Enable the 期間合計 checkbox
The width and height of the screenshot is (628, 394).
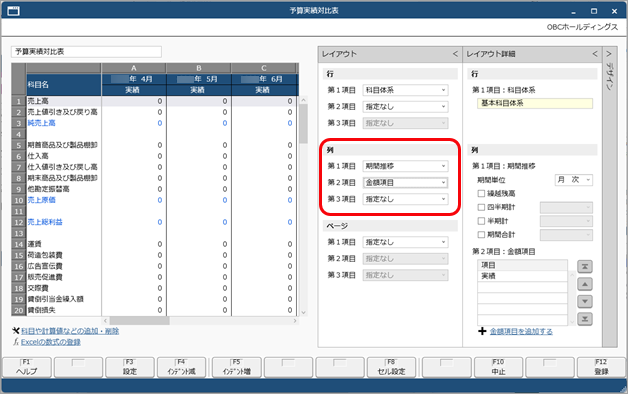coord(481,235)
